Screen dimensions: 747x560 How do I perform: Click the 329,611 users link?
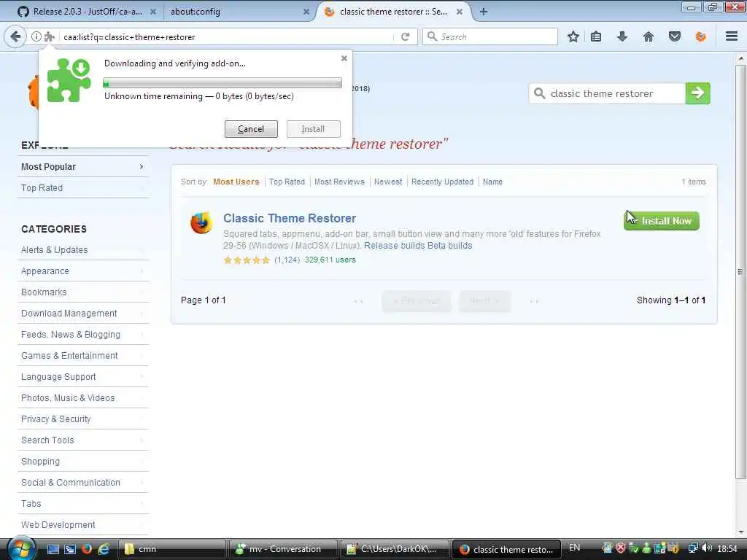[x=330, y=260]
